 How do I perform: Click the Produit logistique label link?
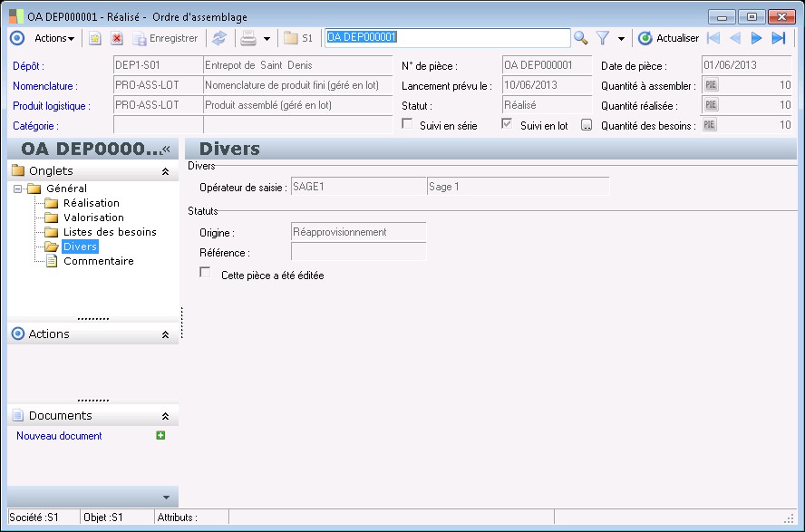click(x=52, y=106)
